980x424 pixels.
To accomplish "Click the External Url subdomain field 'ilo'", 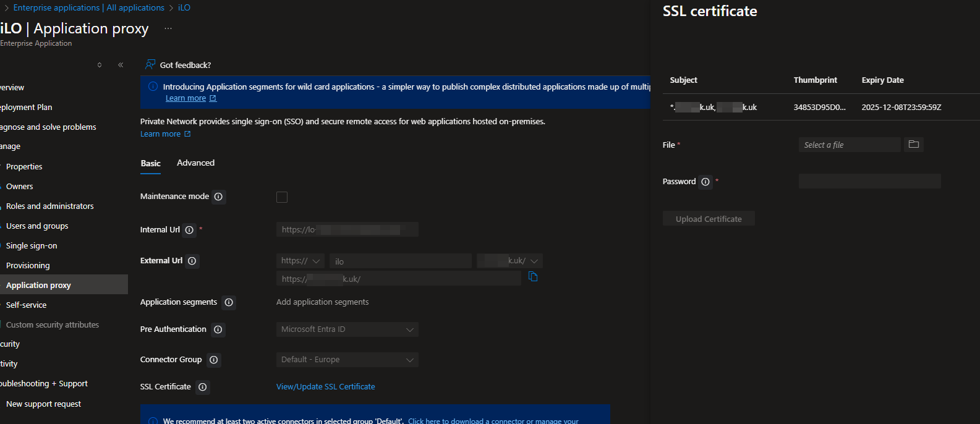I will [401, 261].
